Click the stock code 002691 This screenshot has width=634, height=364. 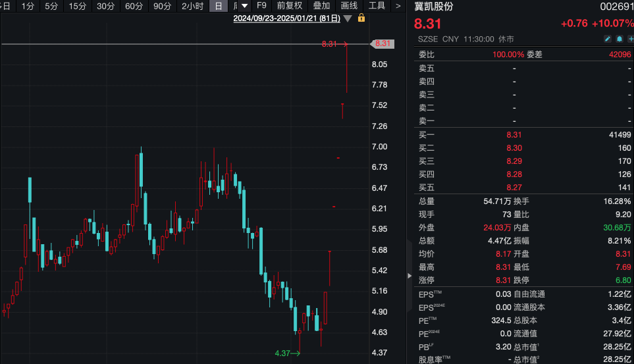pyautogui.click(x=617, y=7)
